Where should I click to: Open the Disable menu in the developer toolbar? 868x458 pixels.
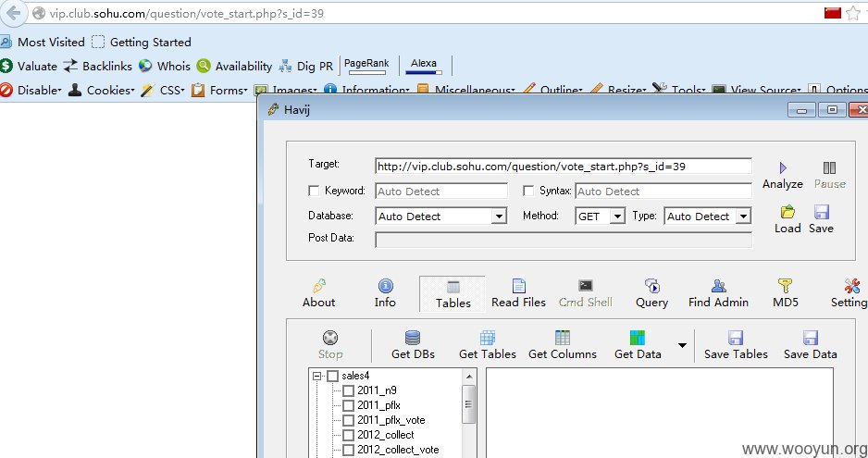tap(31, 91)
